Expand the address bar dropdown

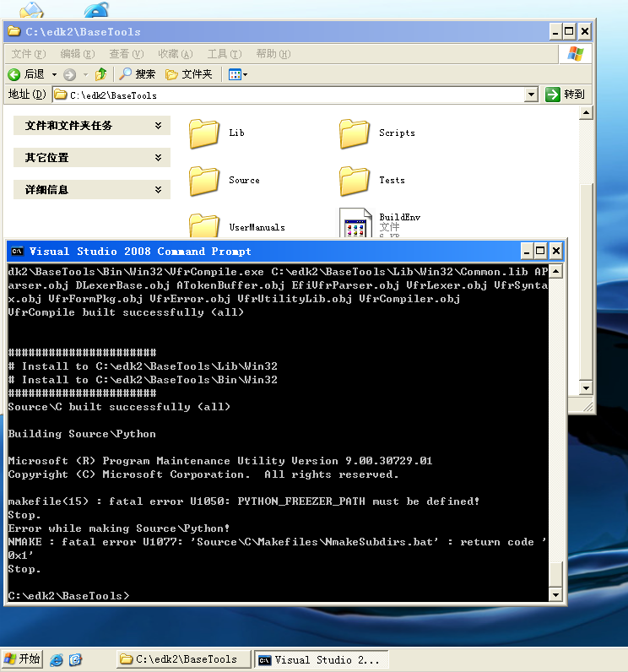point(531,95)
